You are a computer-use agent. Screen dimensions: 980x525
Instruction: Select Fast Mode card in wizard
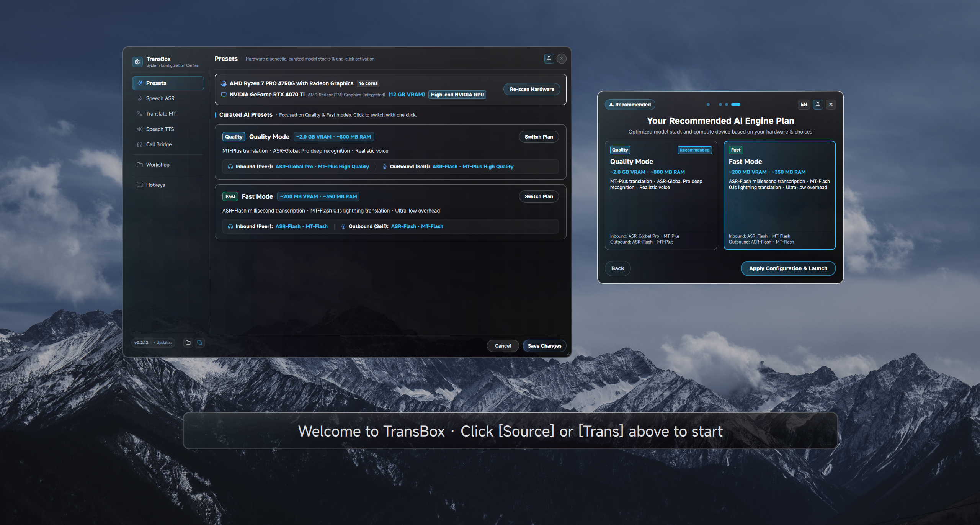pyautogui.click(x=779, y=195)
